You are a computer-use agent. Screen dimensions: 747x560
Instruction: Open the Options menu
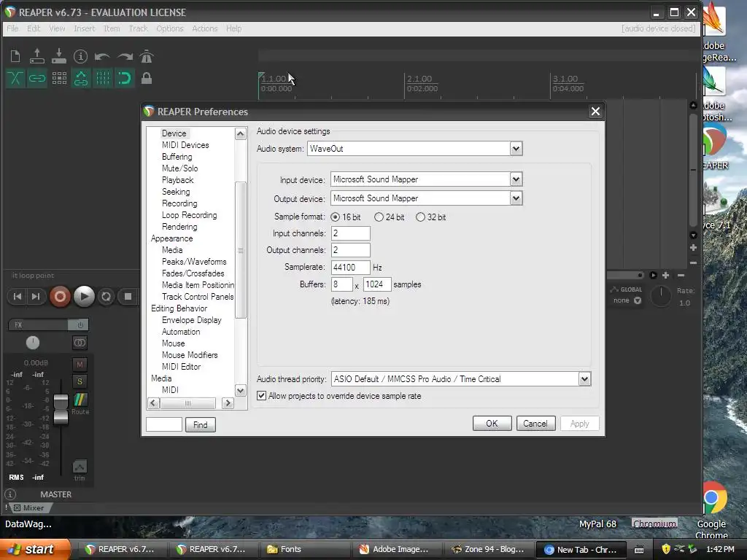pos(169,28)
